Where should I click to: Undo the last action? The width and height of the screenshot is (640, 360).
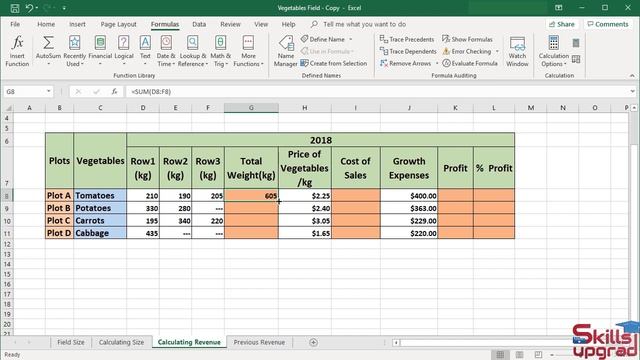click(29, 8)
